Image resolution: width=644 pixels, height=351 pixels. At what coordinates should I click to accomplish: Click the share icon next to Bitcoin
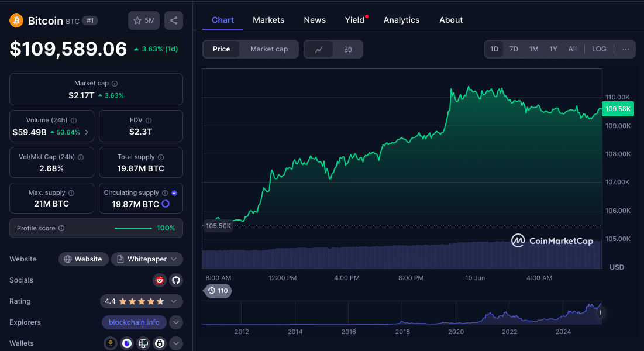pos(174,20)
